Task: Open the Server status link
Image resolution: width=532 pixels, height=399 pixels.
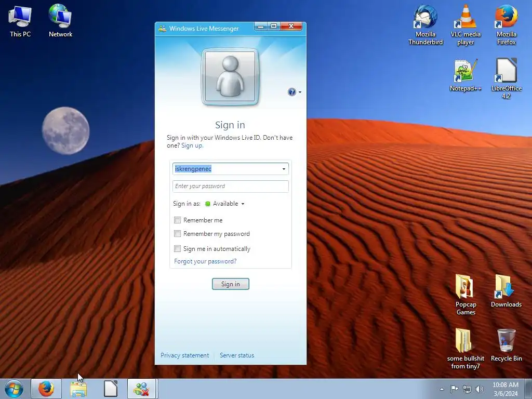Action: point(237,355)
